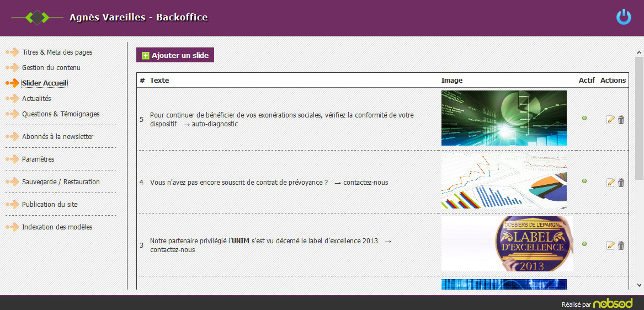Image resolution: width=644 pixels, height=310 pixels.
Task: Click the nobsod link in footer
Action: pyautogui.click(x=613, y=303)
